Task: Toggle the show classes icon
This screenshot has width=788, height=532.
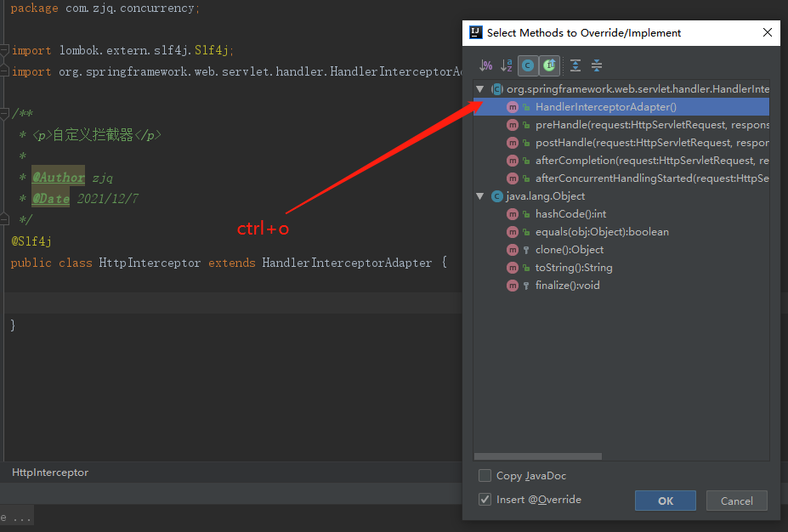Action: (528, 65)
